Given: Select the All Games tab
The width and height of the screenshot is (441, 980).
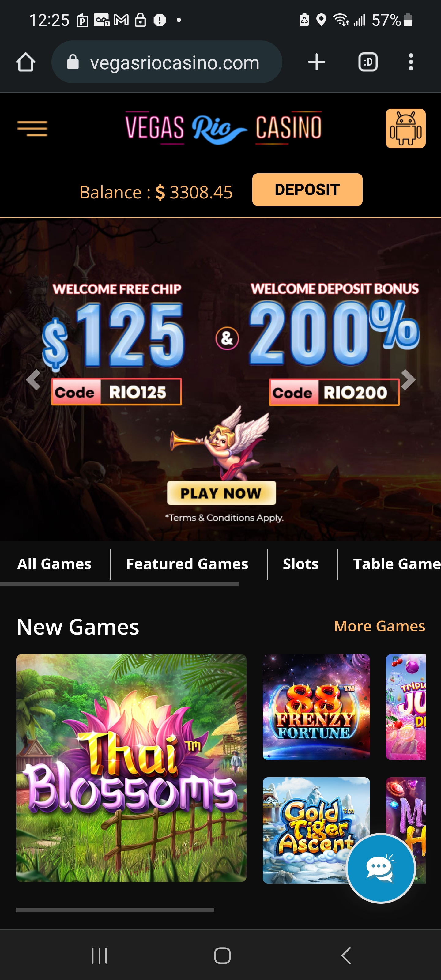Looking at the screenshot, I should click(55, 564).
